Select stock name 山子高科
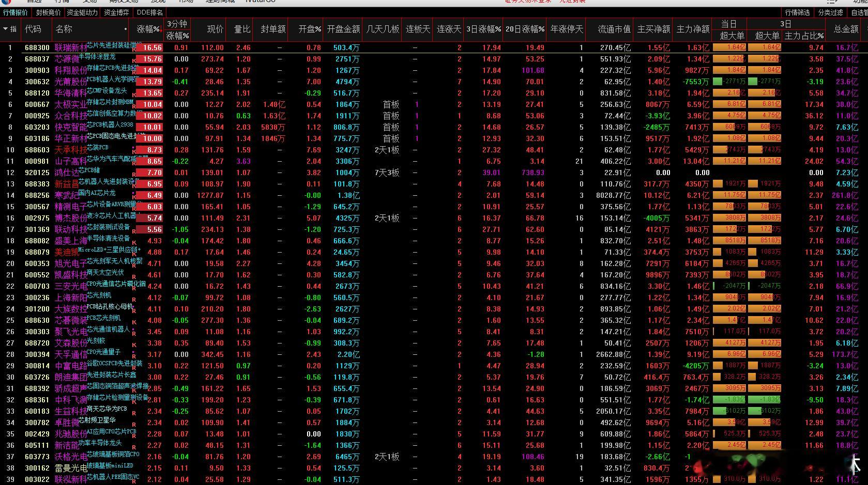This screenshot has height=485, width=868. [70, 161]
